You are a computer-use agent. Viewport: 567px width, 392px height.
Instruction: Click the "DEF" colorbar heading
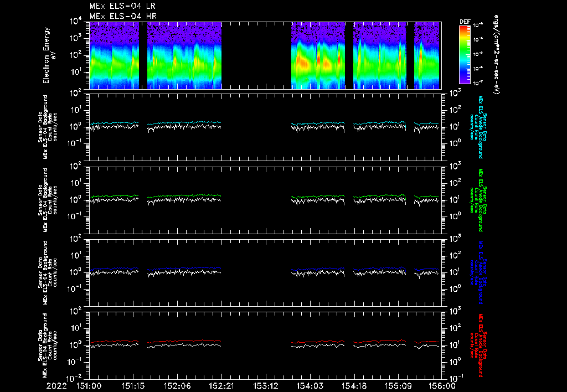pos(465,22)
